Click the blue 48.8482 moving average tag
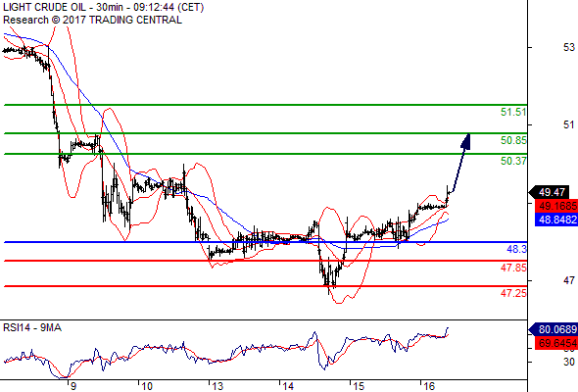Image resolution: width=578 pixels, height=392 pixels. 556,220
